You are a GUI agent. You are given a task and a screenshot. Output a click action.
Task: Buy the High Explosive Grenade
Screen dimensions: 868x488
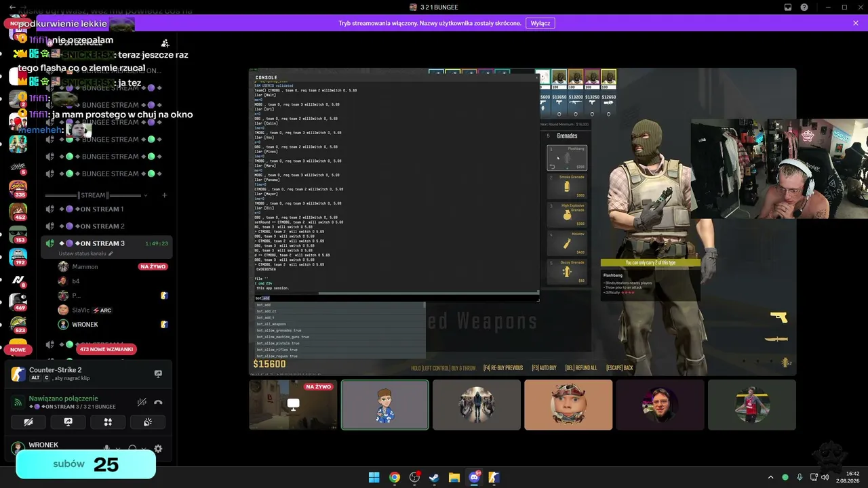click(x=567, y=215)
